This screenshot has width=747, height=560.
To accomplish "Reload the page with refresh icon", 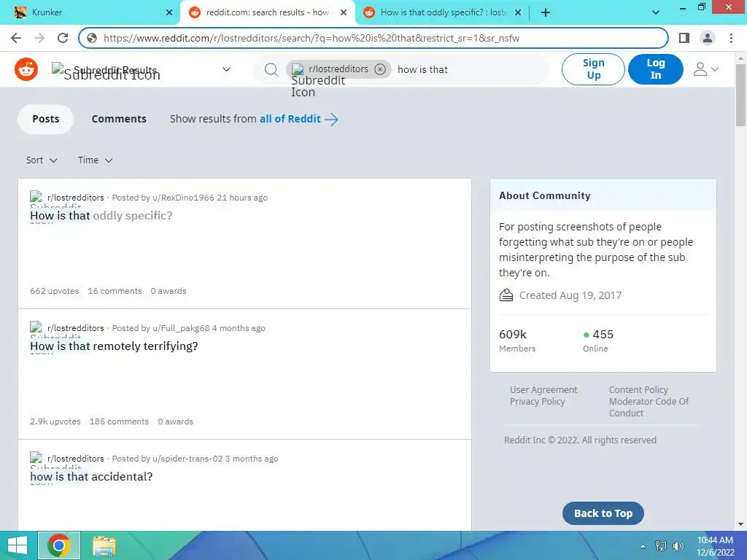I will [x=63, y=38].
